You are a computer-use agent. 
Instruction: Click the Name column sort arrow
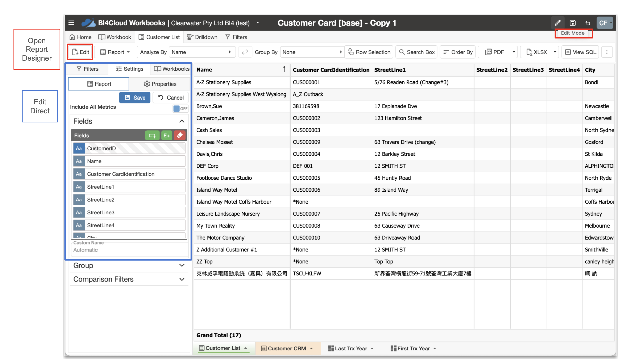point(284,69)
